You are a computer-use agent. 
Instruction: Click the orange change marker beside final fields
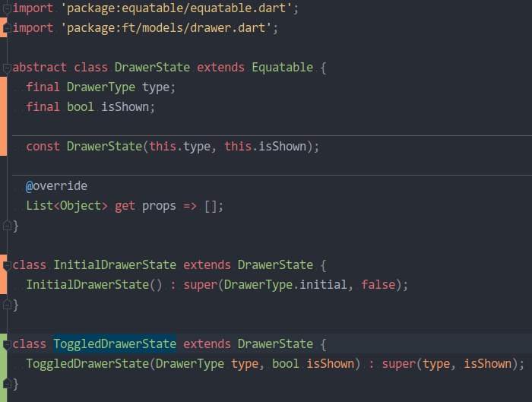click(3, 116)
